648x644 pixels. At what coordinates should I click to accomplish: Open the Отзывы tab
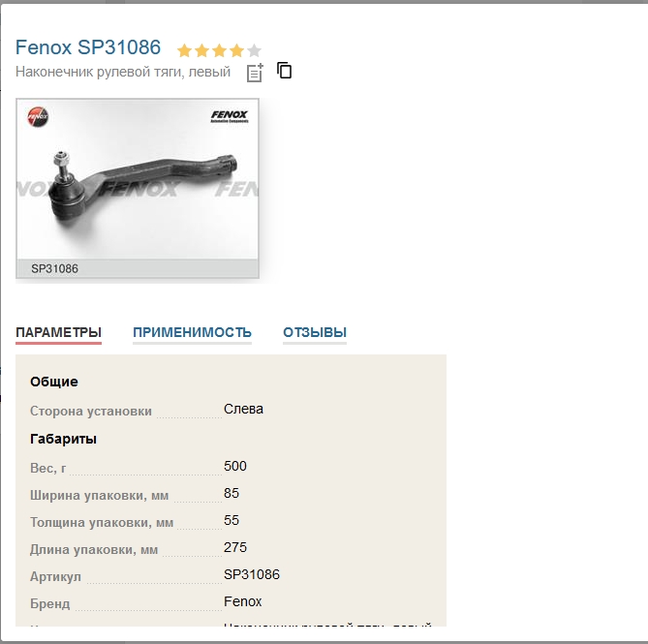315,332
